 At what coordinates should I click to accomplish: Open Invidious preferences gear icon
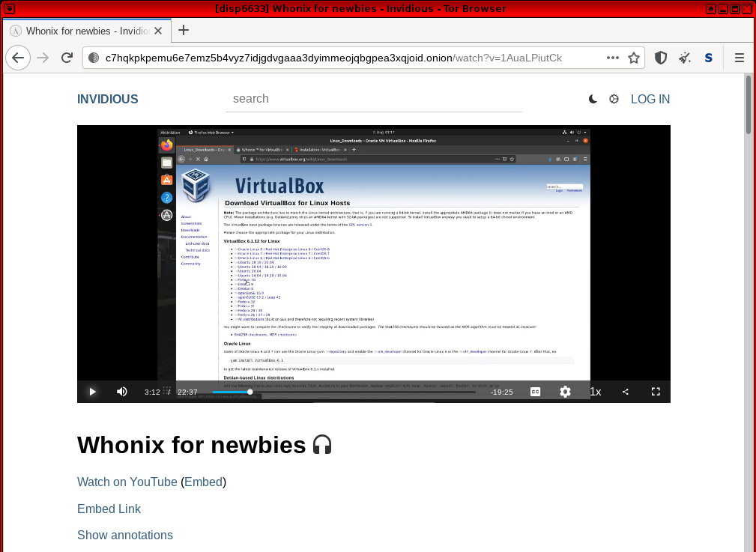tap(614, 99)
